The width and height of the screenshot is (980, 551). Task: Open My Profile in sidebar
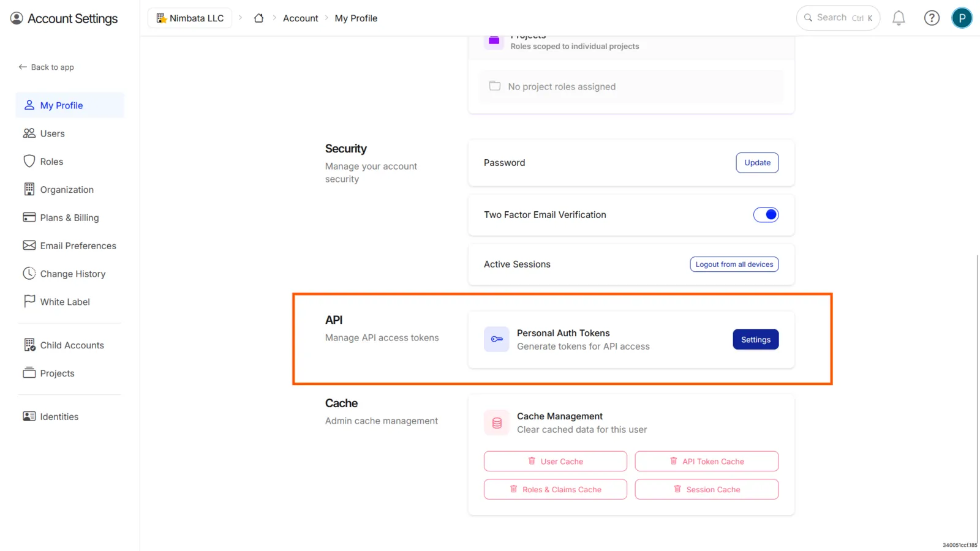point(70,105)
